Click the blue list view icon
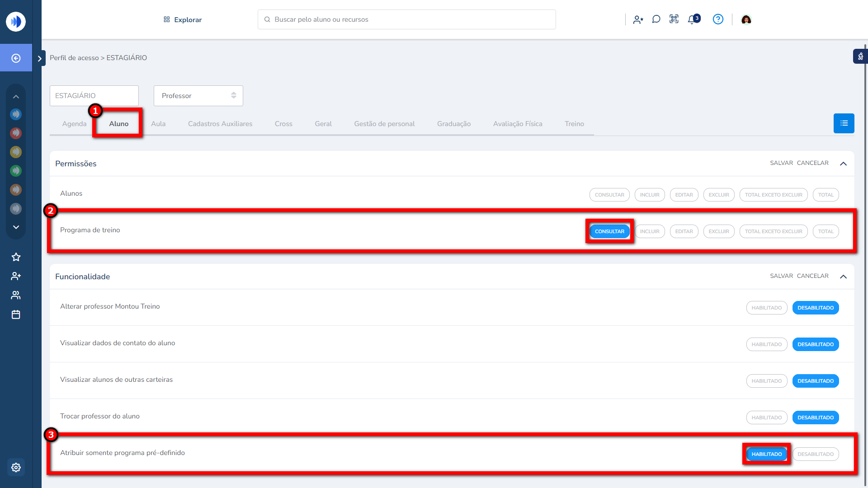The height and width of the screenshot is (488, 868). [x=844, y=123]
